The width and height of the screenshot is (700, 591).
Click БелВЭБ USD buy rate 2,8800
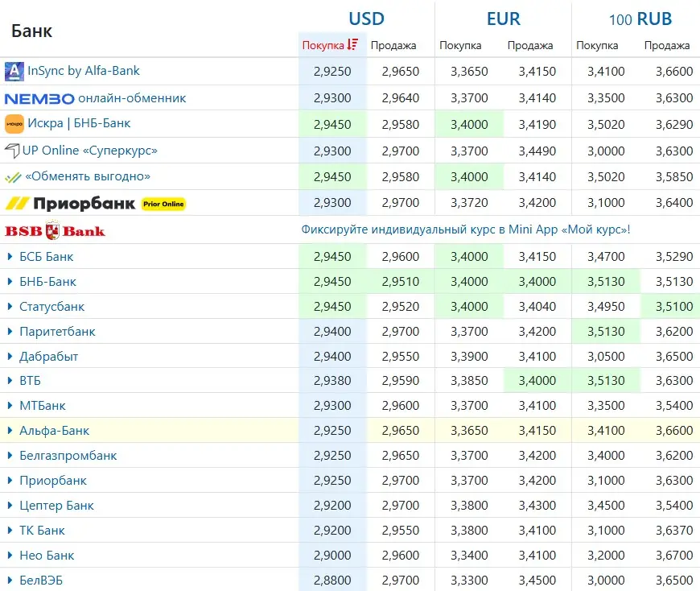332,581
